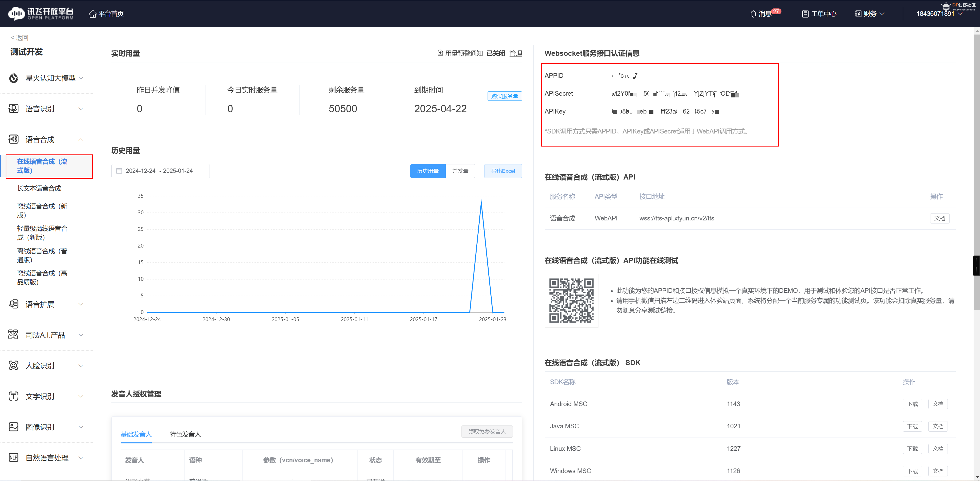Click the 语音识别 sidebar icon

click(14, 108)
